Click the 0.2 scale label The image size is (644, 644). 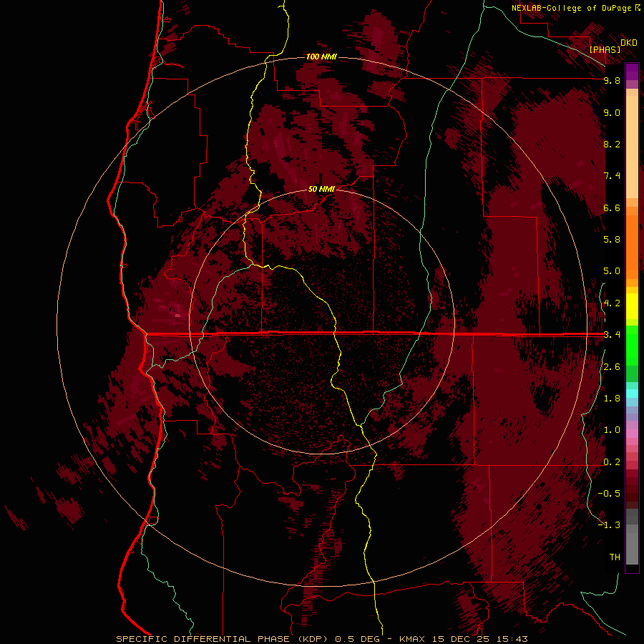coord(612,462)
